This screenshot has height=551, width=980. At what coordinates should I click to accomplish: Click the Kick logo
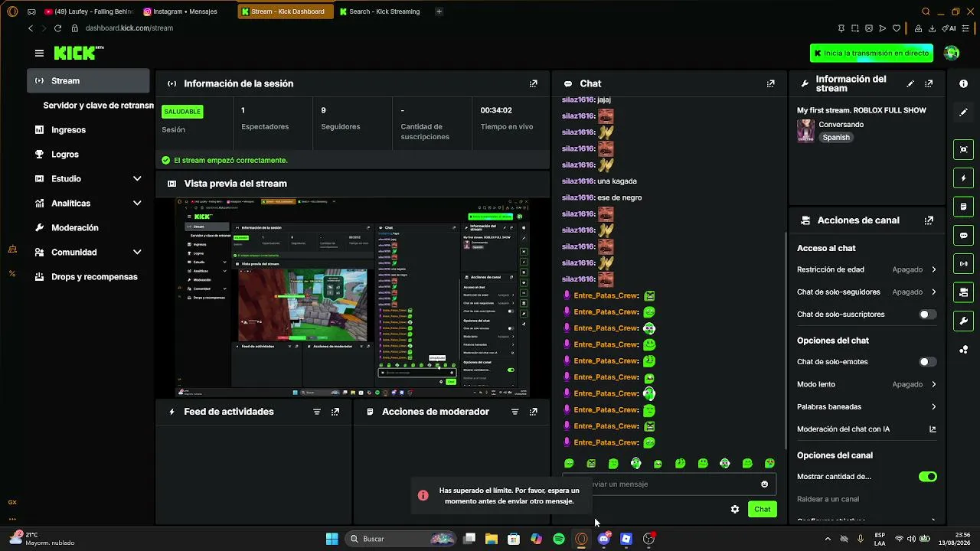(x=78, y=53)
